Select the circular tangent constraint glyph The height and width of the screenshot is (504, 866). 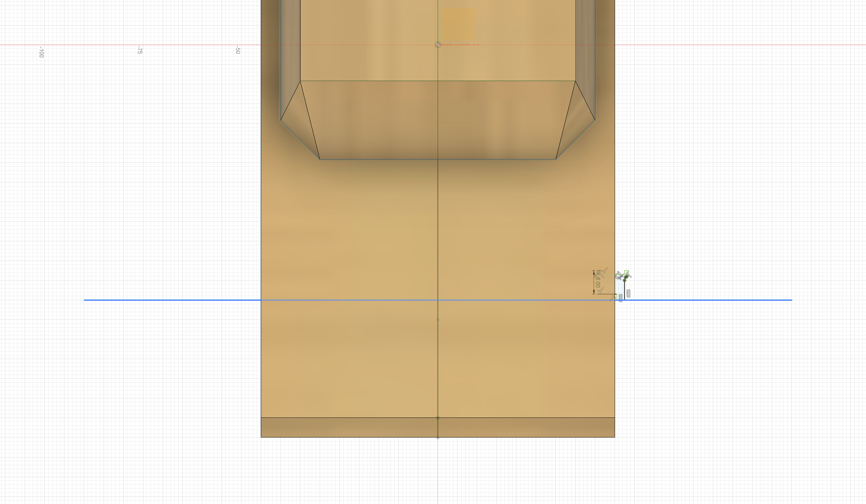618,277
